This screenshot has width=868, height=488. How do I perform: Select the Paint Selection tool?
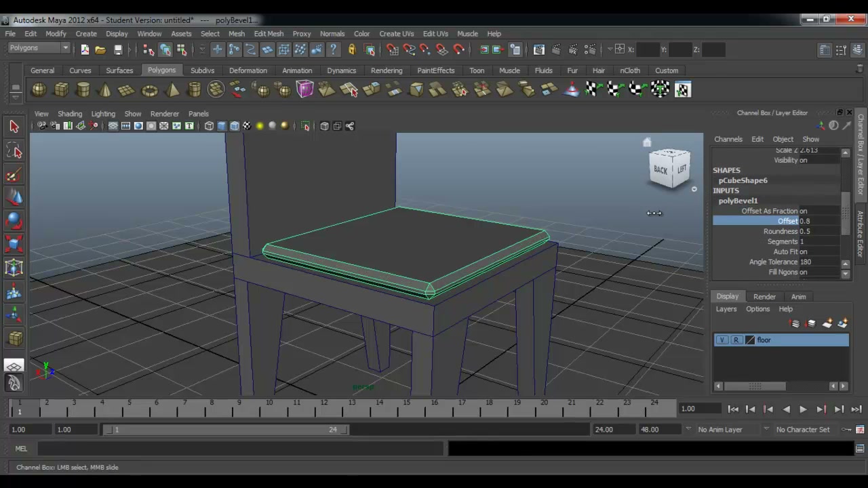14,175
